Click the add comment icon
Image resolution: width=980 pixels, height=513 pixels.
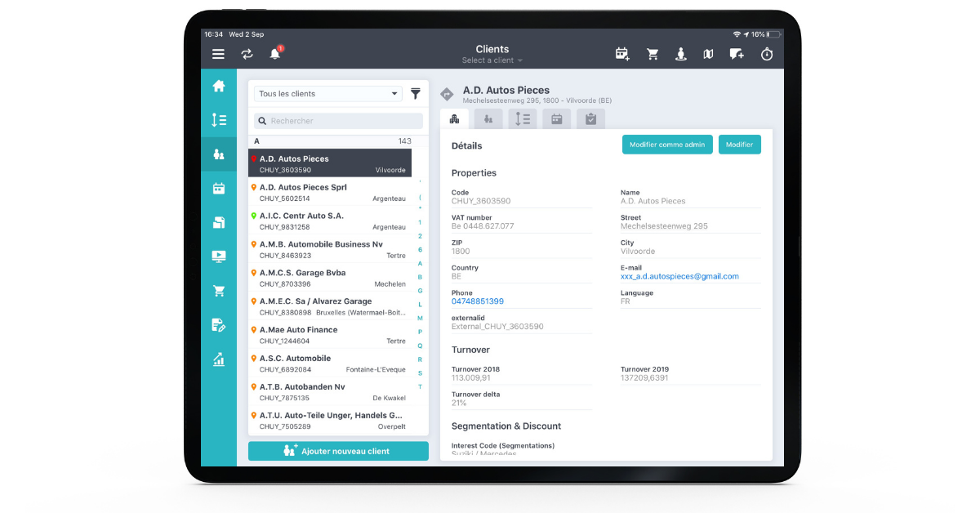coord(737,54)
